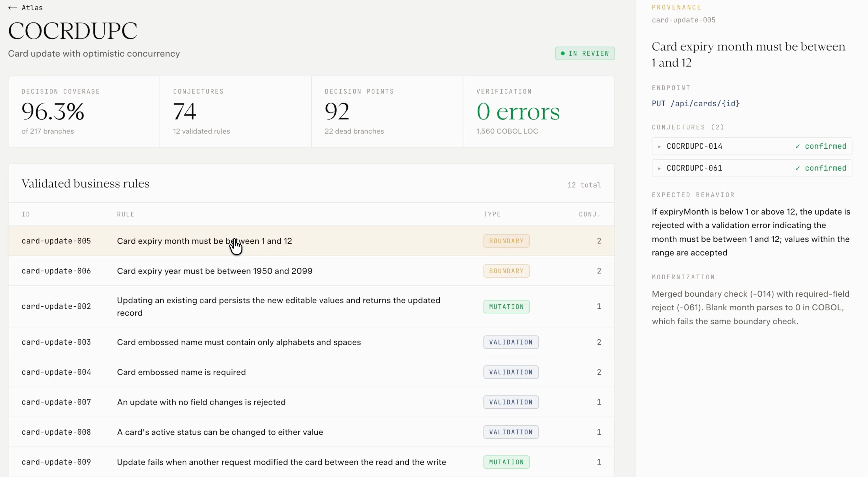Click the back arrow next to Atlas
868x477 pixels.
13,8
